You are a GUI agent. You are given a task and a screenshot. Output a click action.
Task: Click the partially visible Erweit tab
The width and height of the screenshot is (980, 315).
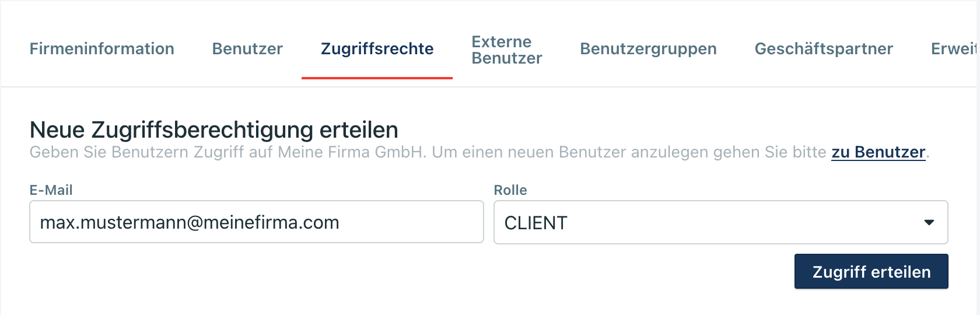(x=954, y=49)
